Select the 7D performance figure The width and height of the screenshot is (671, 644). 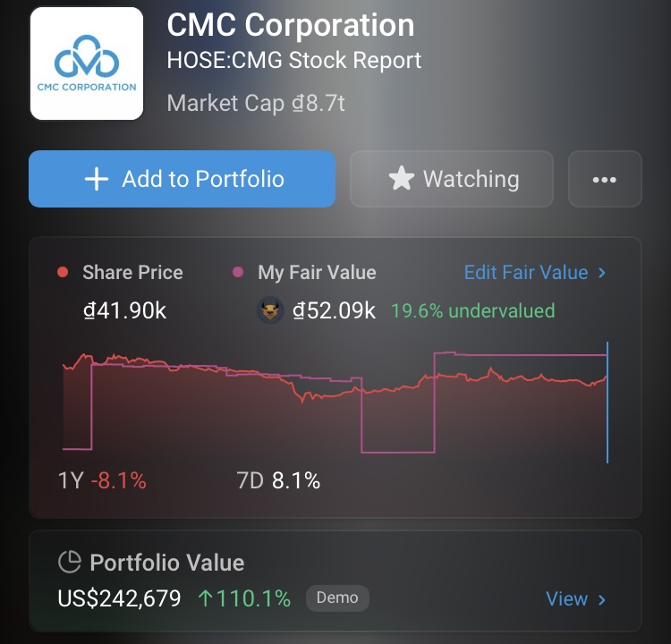[x=278, y=481]
